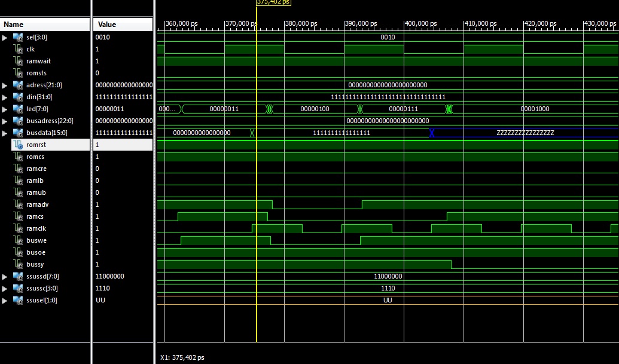Select the ramclk signal name

(x=36, y=228)
